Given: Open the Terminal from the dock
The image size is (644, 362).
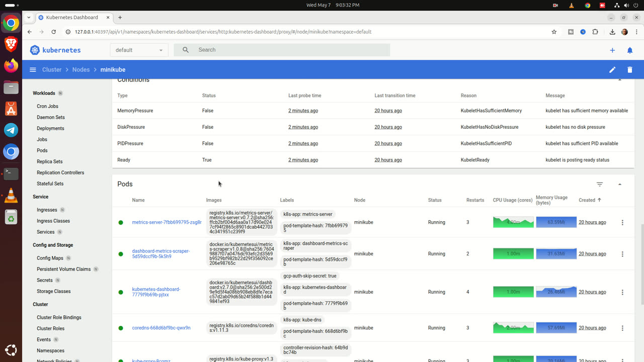Looking at the screenshot, I should click(x=11, y=173).
